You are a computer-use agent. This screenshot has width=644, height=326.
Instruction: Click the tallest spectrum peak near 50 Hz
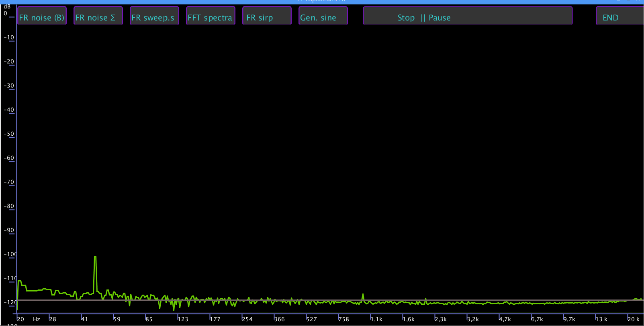[x=95, y=257]
